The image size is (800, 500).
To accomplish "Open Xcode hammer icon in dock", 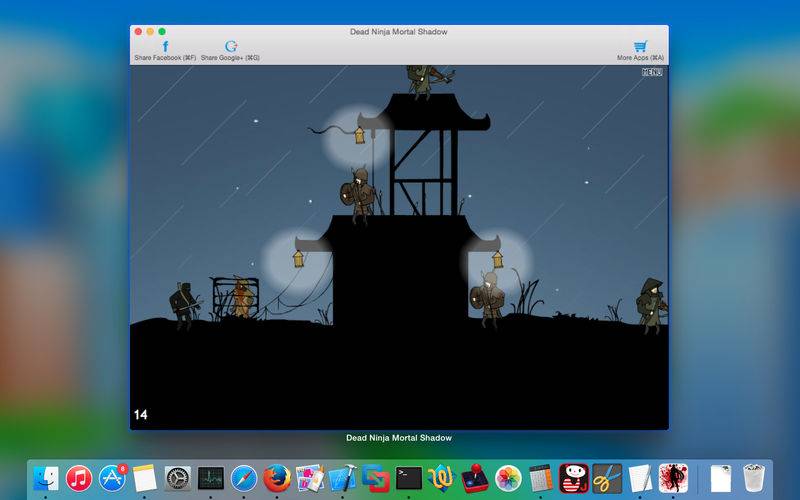I will point(343,479).
